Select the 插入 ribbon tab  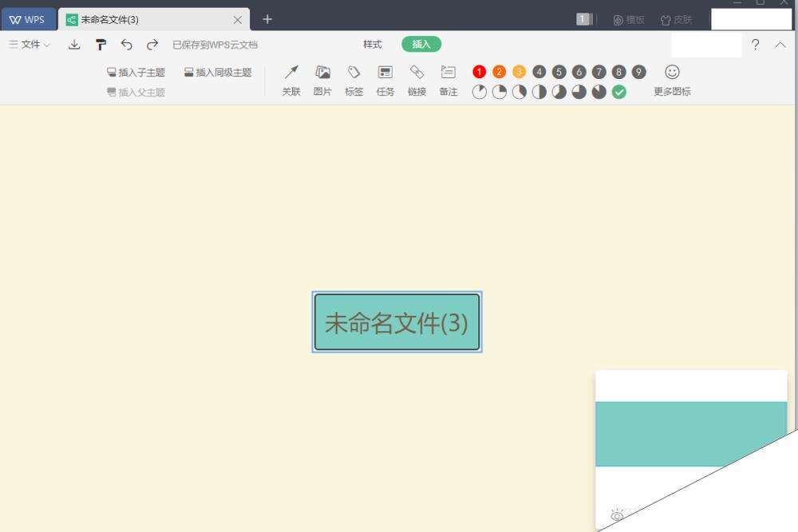[x=421, y=45]
